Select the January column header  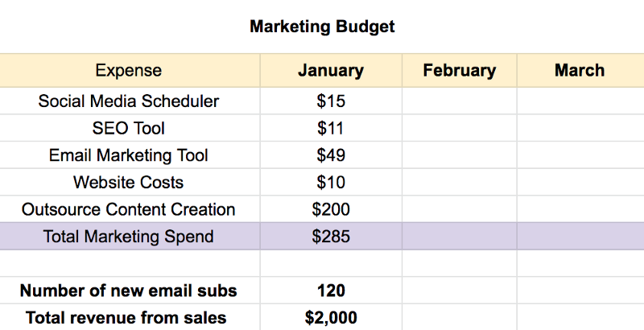(331, 71)
